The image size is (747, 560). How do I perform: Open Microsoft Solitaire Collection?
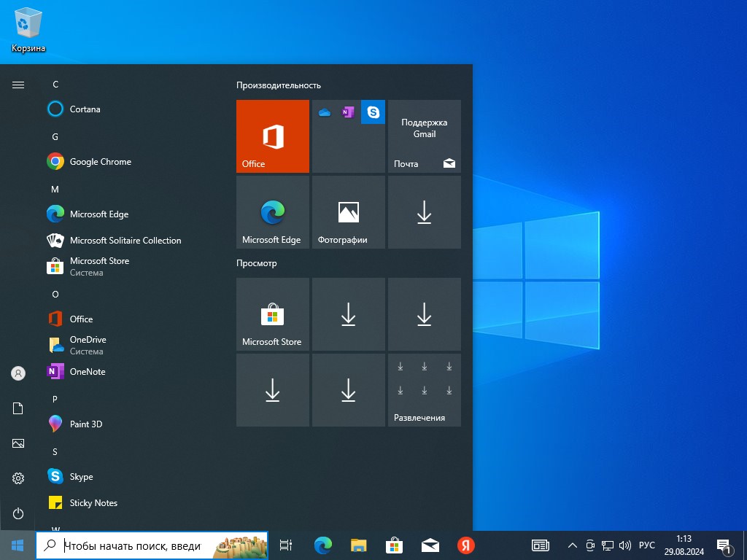coord(125,241)
